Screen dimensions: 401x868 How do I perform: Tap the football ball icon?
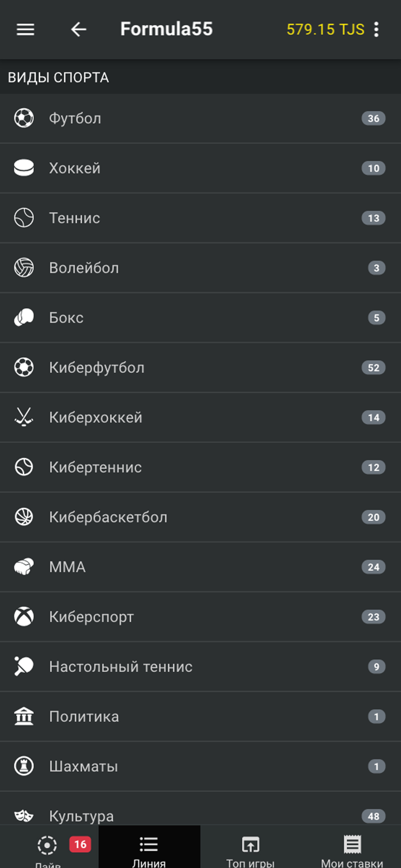pos(24,118)
